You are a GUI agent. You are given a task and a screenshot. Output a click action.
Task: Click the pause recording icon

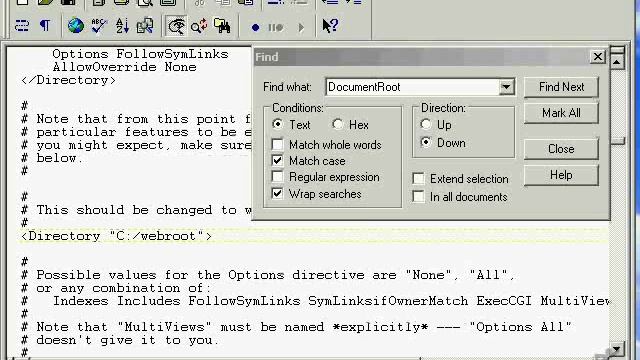coord(276,28)
